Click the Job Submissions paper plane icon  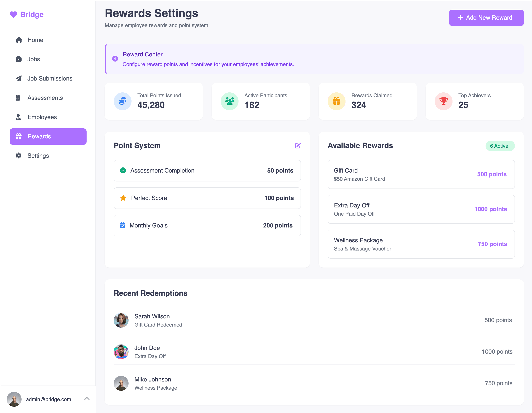pos(19,78)
